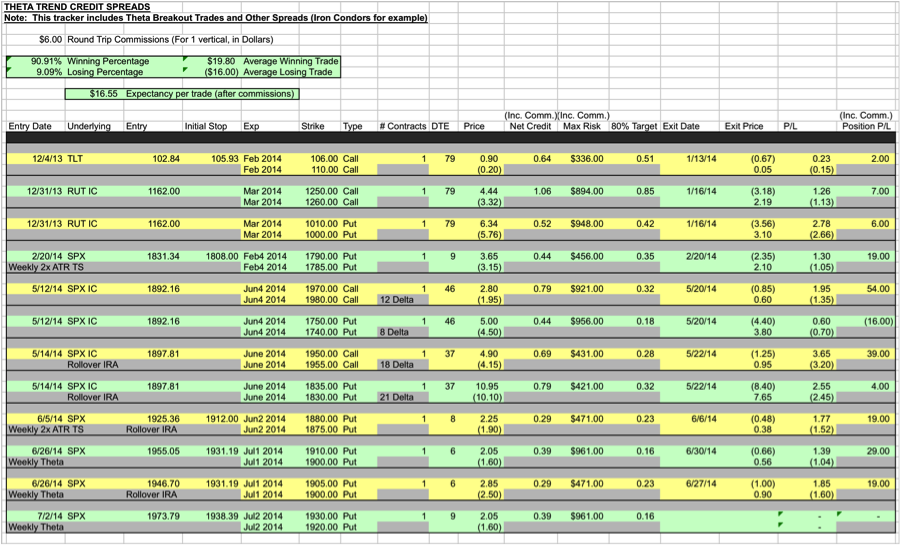Click the 'Strike' column header

click(313, 126)
